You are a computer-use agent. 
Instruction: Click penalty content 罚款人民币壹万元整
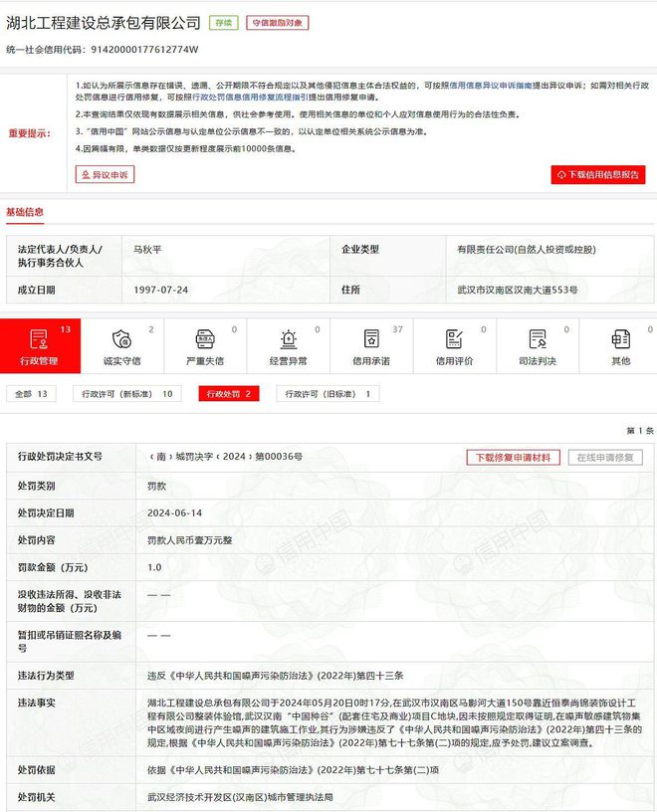tap(190, 540)
